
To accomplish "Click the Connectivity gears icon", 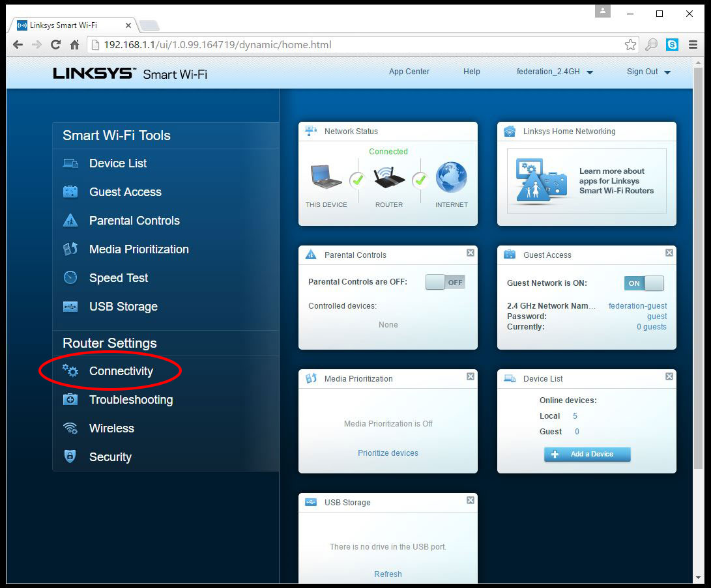I will pyautogui.click(x=70, y=371).
